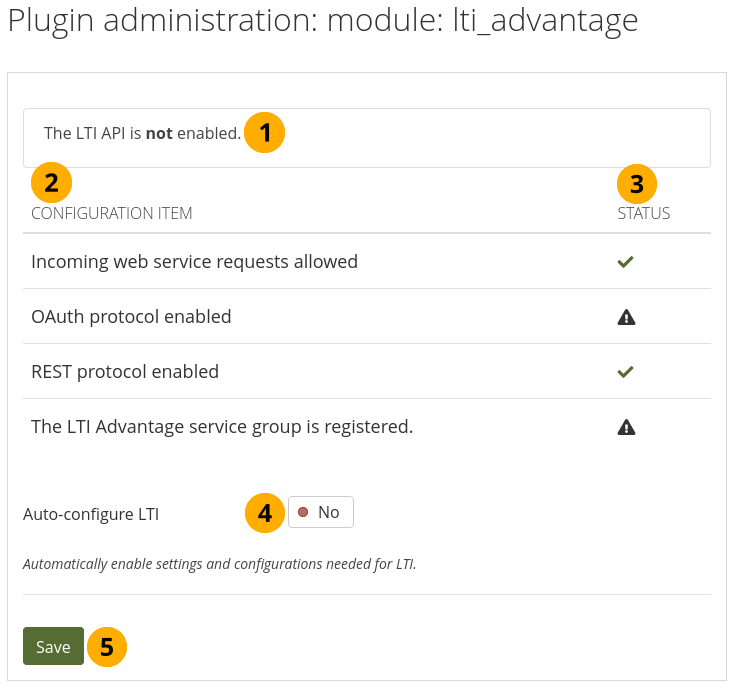Click the warning triangle for OAuth protocol
Image resolution: width=736 pixels, height=689 pixels.
pyautogui.click(x=626, y=317)
